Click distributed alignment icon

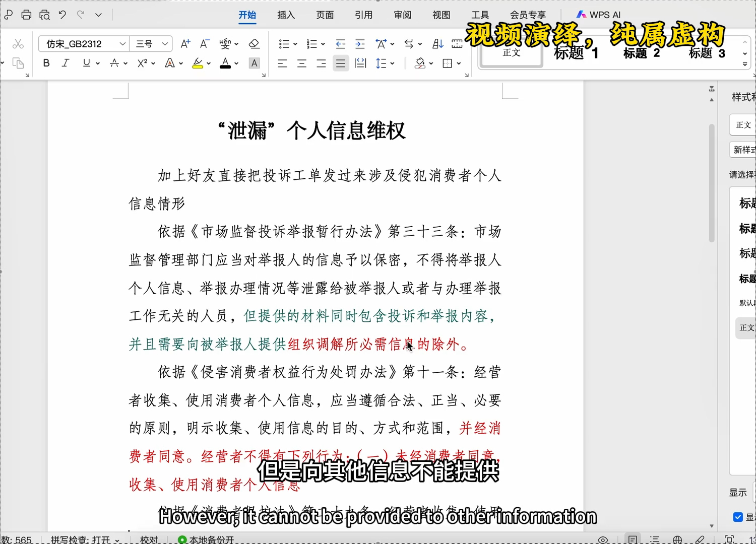tap(360, 63)
